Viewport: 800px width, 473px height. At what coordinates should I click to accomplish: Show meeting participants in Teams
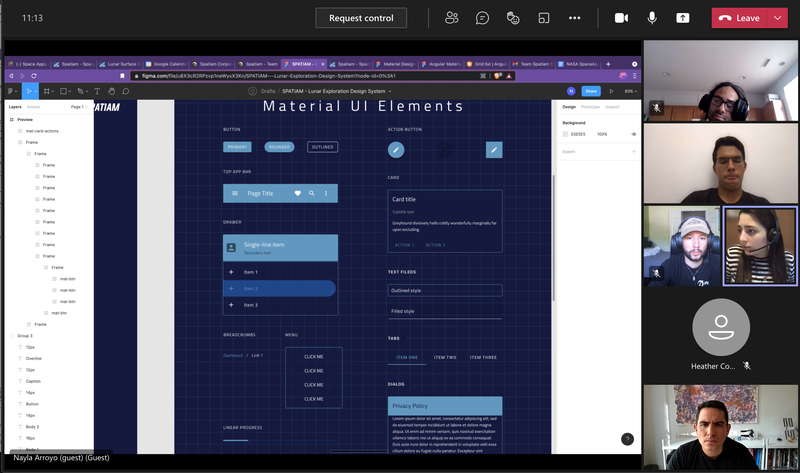452,18
